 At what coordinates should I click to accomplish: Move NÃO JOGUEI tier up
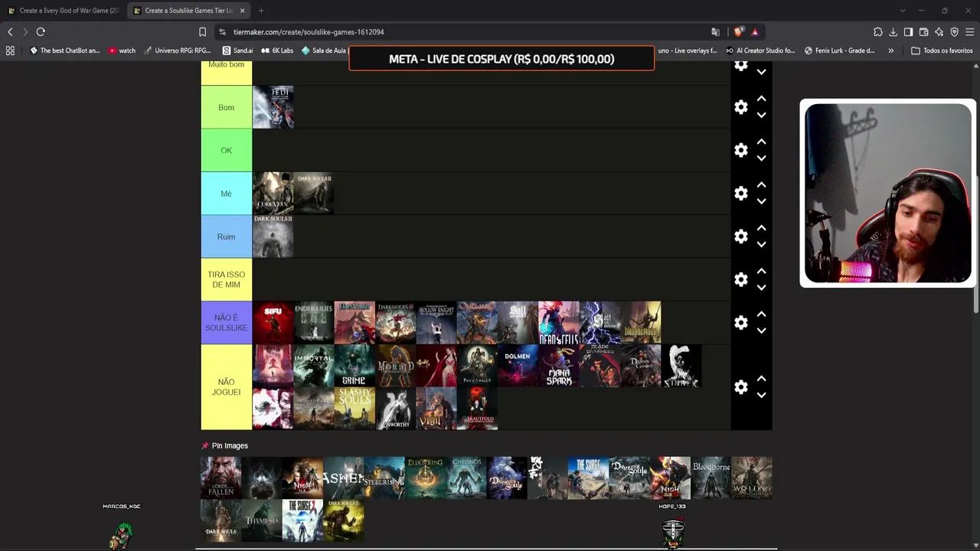pos(761,379)
